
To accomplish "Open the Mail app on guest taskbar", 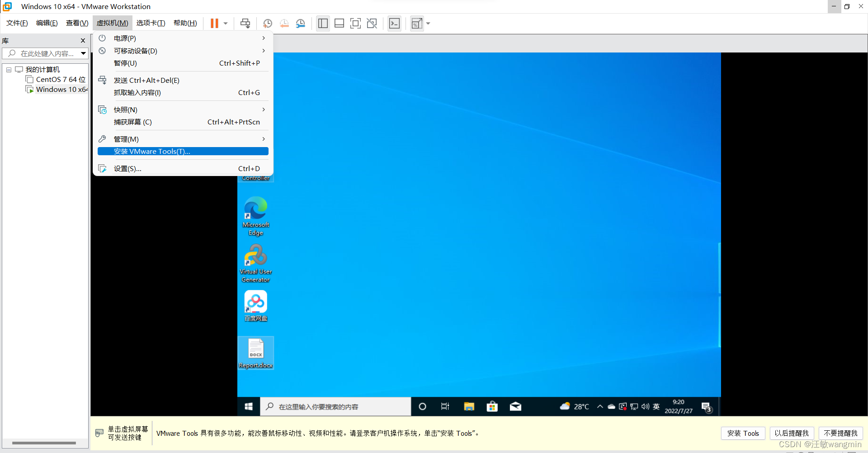I will pyautogui.click(x=515, y=406).
